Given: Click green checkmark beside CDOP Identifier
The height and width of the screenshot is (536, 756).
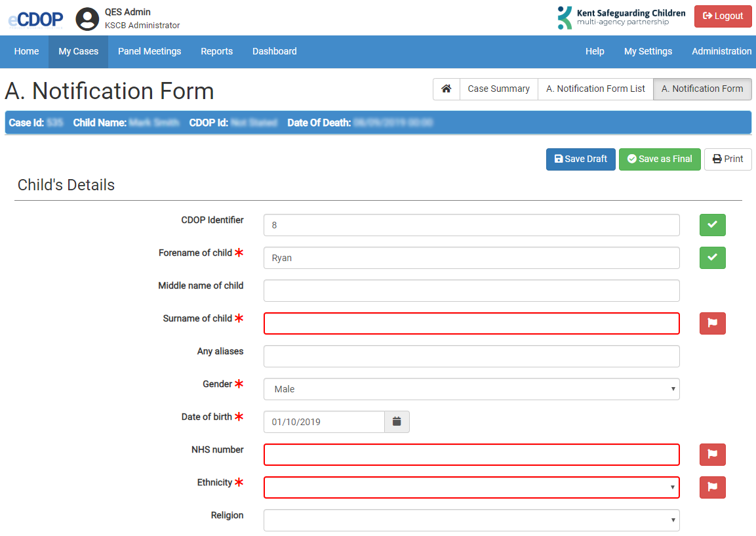Looking at the screenshot, I should coord(712,225).
